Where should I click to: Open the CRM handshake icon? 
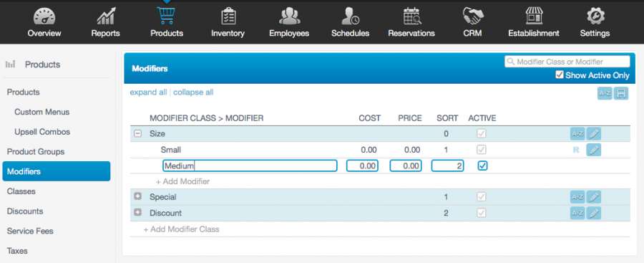click(x=473, y=17)
